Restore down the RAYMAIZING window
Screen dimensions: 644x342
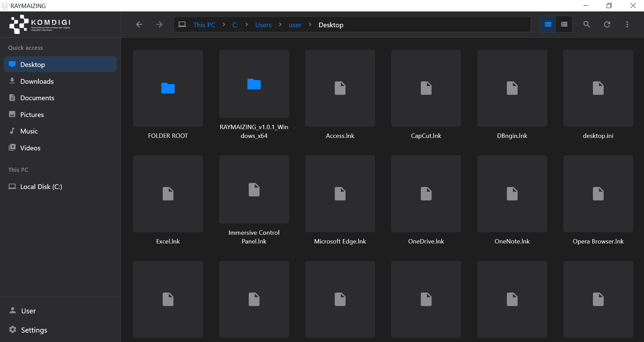point(609,6)
